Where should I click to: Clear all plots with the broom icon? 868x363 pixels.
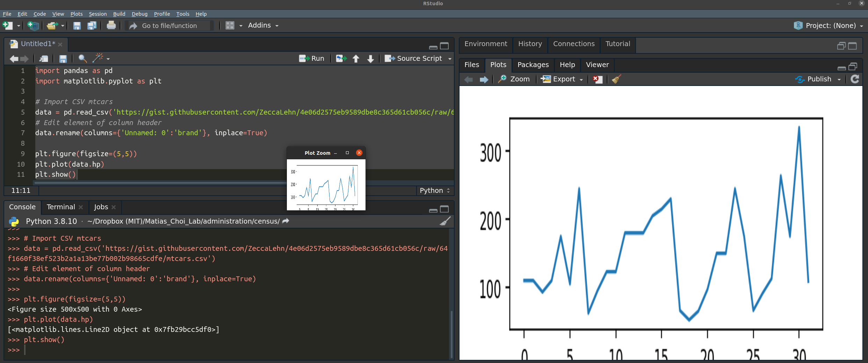coord(616,79)
